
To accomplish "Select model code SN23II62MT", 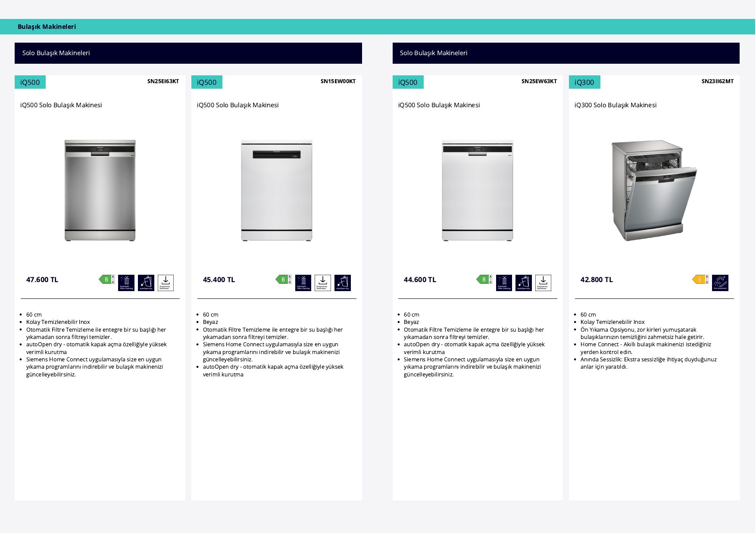I will point(718,81).
